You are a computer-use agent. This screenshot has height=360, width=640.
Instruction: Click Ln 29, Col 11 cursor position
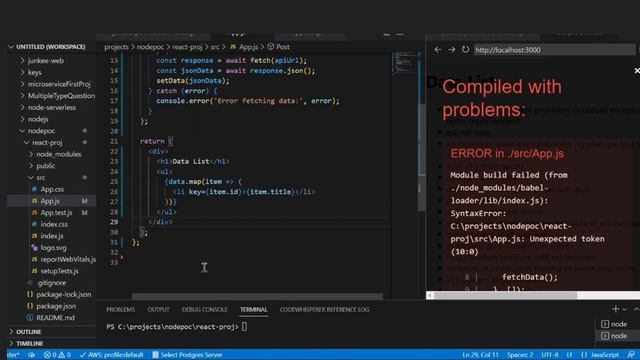(x=480, y=355)
